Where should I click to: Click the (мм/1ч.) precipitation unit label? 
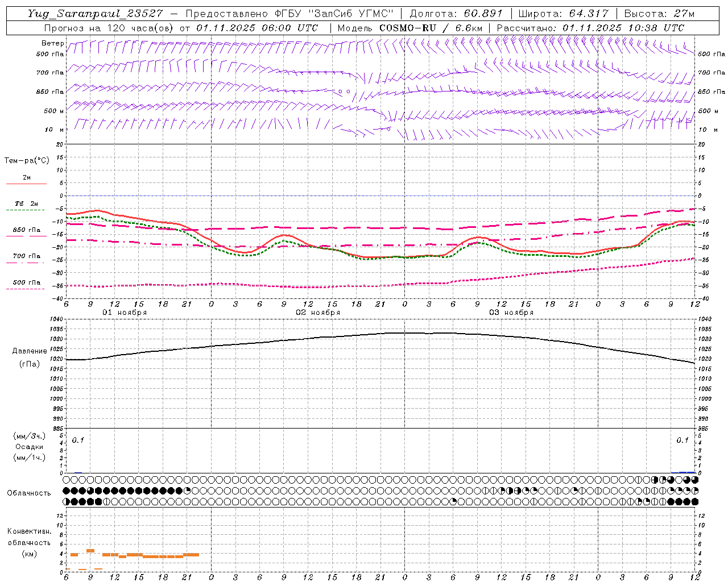click(x=29, y=458)
